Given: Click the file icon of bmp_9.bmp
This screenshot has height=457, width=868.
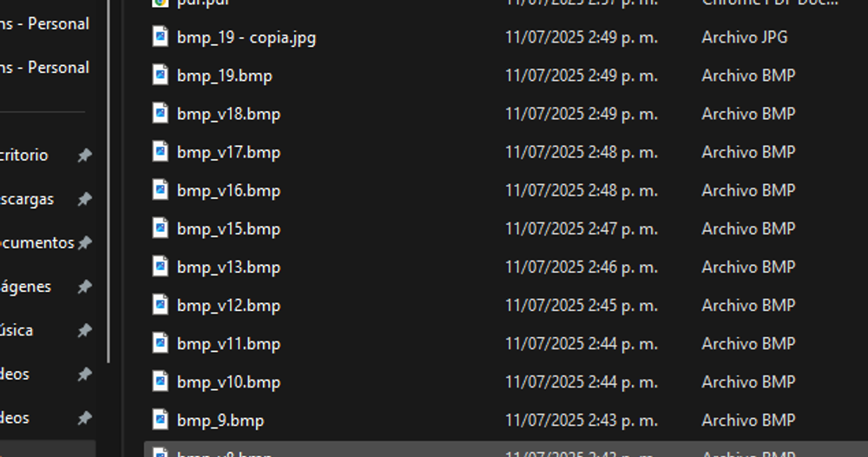Looking at the screenshot, I should tap(160, 420).
